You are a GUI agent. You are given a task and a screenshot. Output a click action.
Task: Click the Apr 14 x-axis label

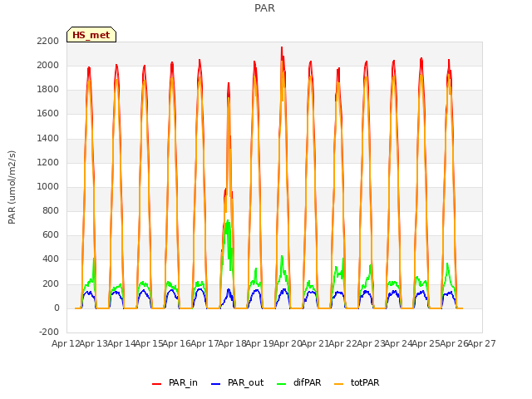tap(121, 343)
